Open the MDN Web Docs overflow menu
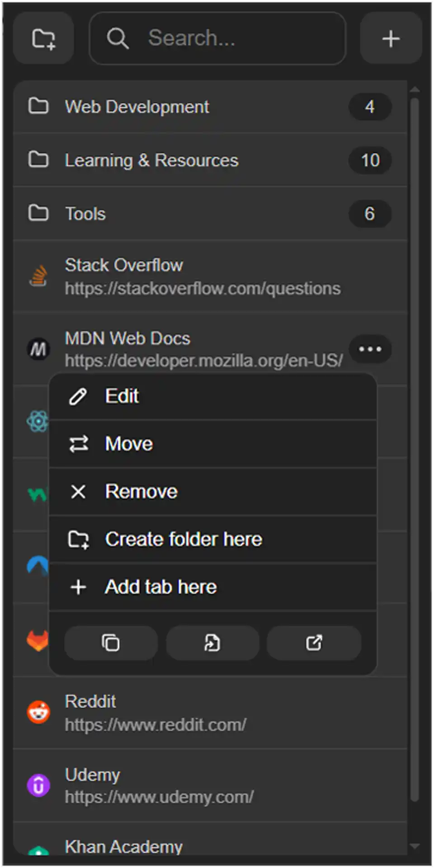The width and height of the screenshot is (434, 868). point(370,349)
